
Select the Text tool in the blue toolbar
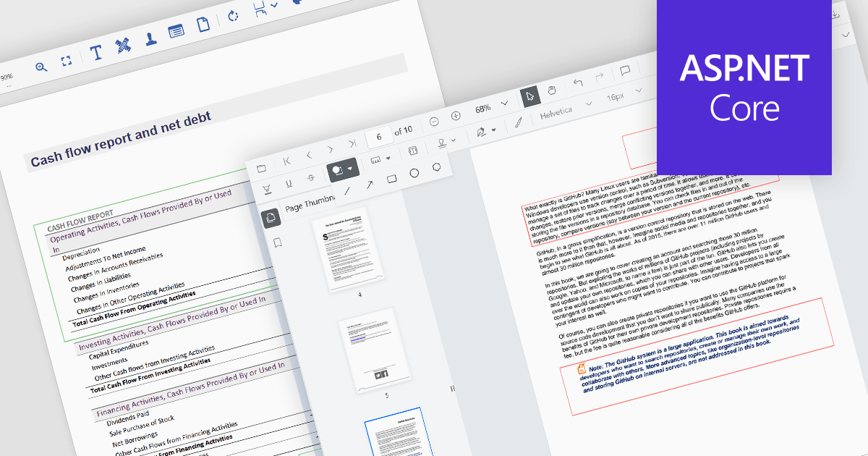96,54
